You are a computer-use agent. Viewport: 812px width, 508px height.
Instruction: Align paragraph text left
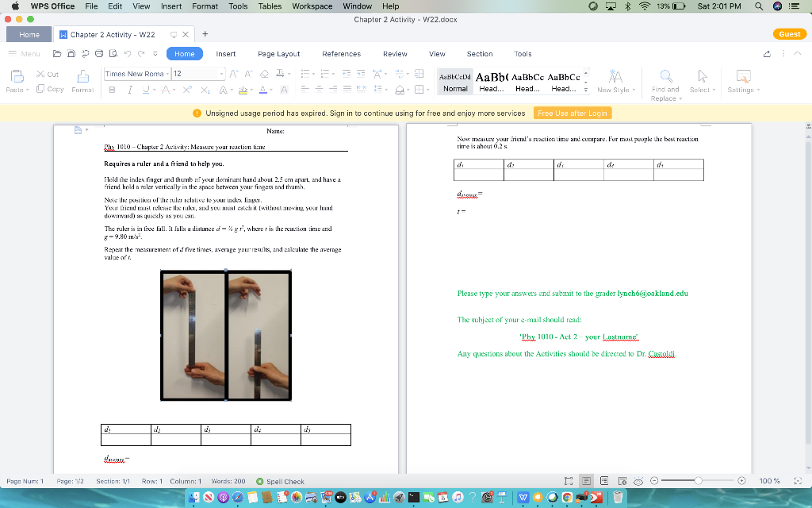305,89
